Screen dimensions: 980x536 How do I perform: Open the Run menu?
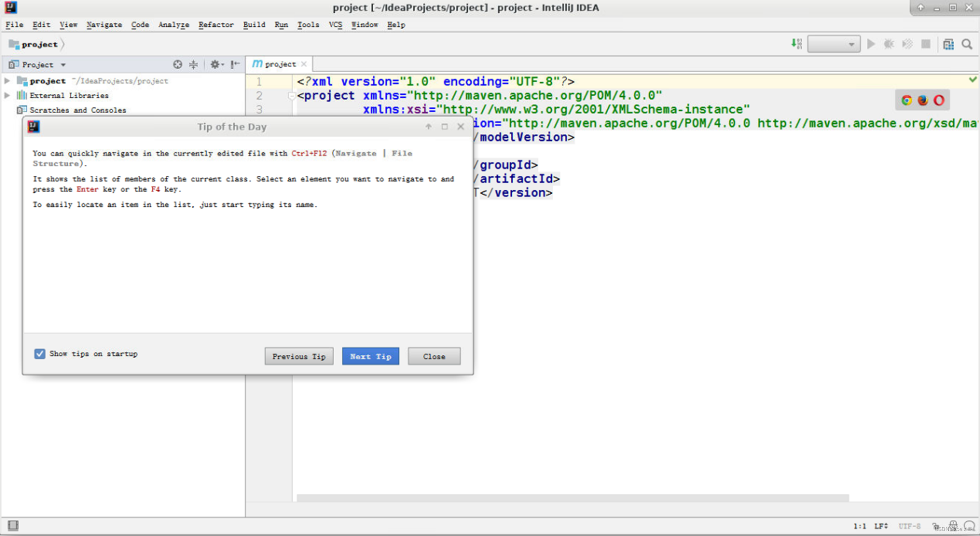tap(281, 25)
